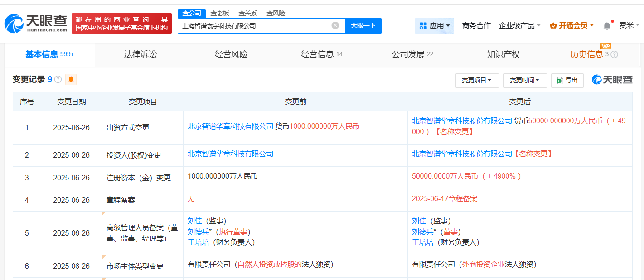Screen dimensions: 644x280
Task: Switch to the 知识产权 tab
Action: (x=503, y=54)
